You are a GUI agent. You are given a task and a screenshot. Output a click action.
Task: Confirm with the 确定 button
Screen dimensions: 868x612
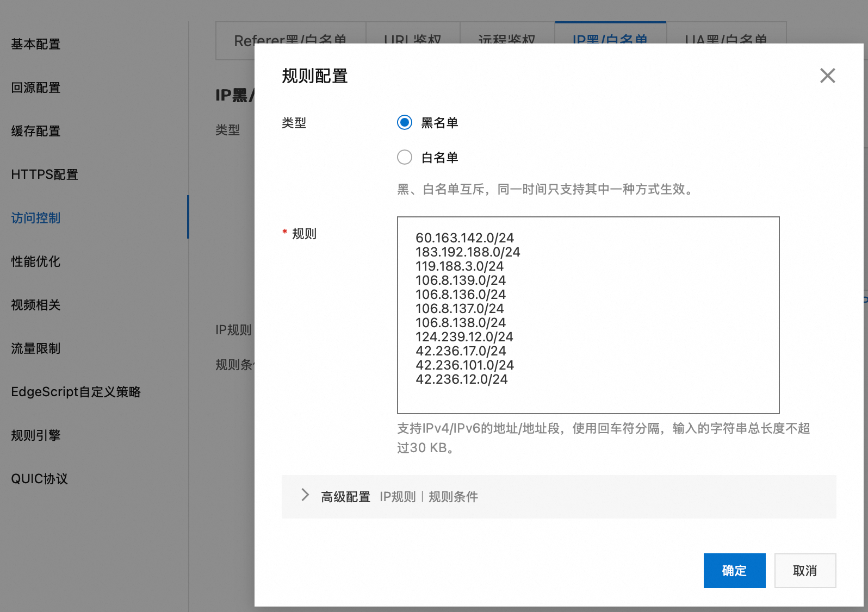(734, 571)
